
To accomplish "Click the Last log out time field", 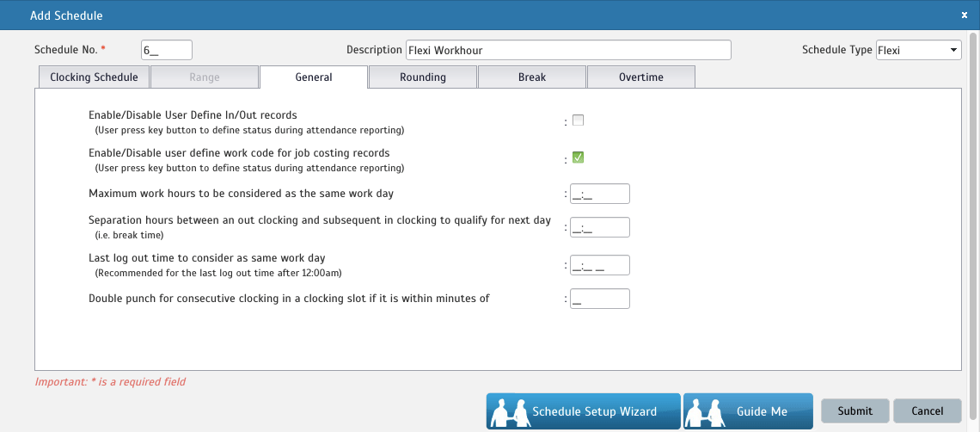I will [599, 265].
